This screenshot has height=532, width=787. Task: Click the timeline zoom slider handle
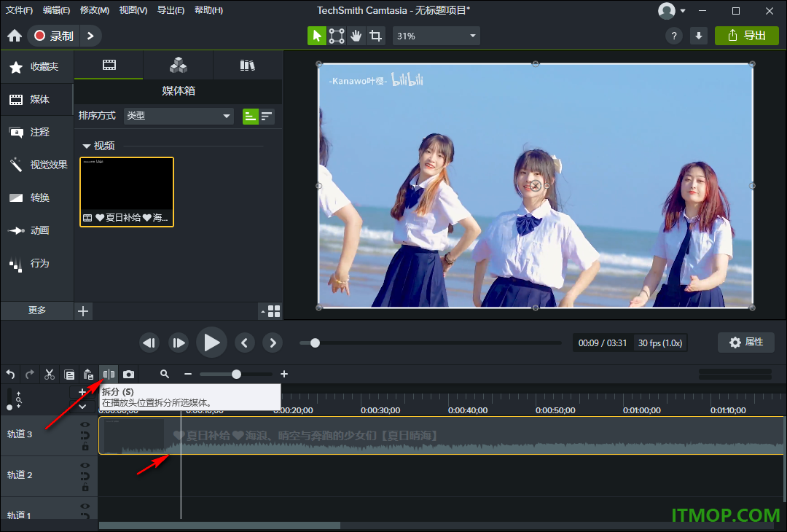pos(236,374)
